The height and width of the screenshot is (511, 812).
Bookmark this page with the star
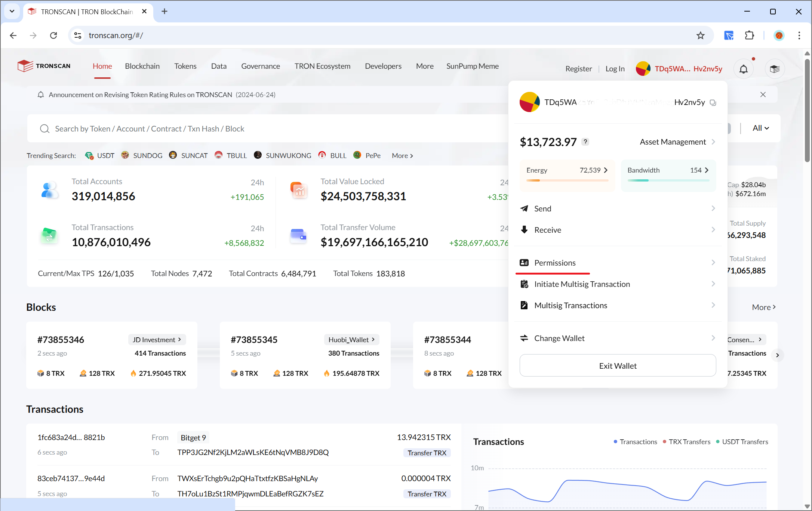(700, 35)
